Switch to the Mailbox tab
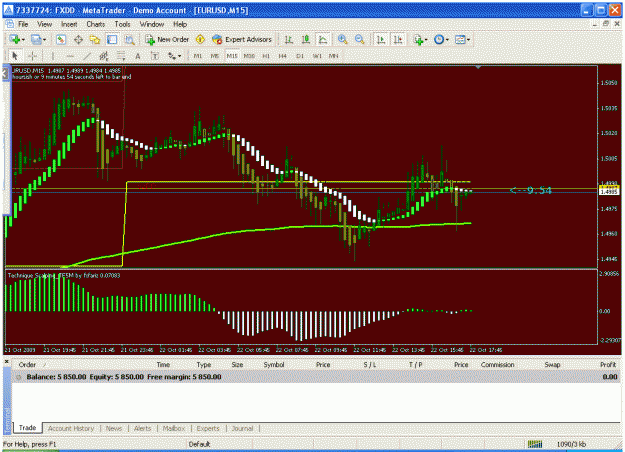 [x=174, y=428]
